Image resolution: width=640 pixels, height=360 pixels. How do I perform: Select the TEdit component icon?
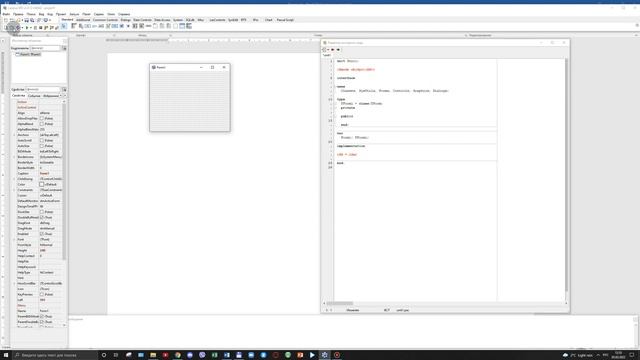point(101,26)
